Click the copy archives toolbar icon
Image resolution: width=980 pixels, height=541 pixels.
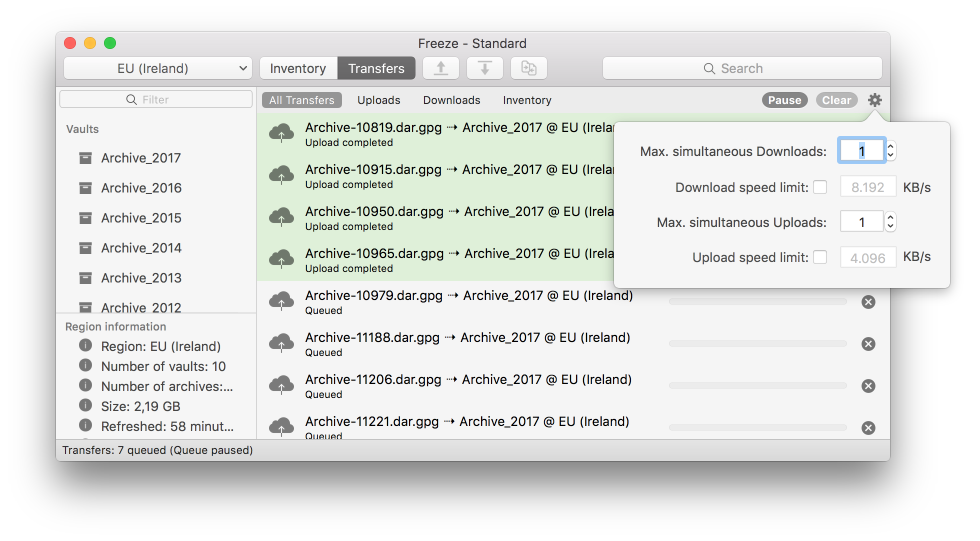(528, 68)
